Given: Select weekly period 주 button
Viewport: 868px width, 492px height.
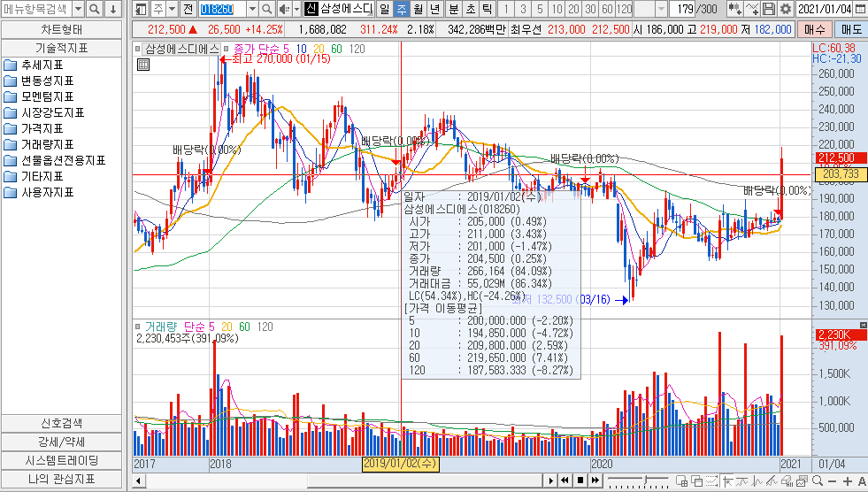Looking at the screenshot, I should point(401,9).
